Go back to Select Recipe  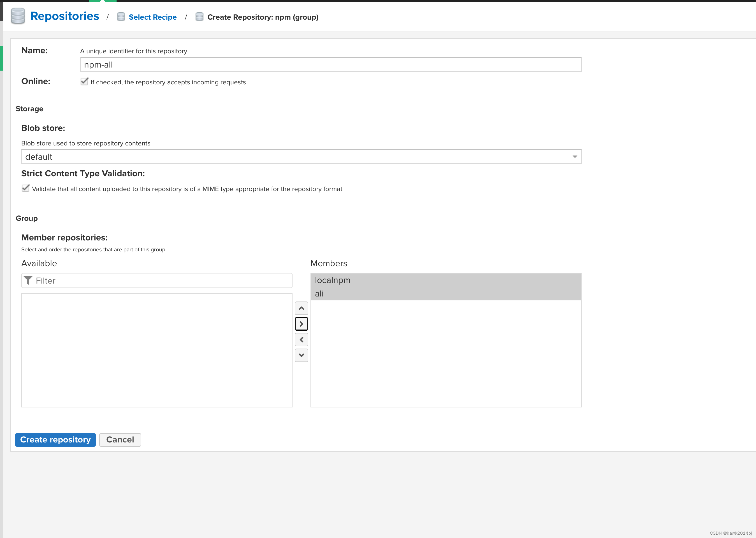[x=152, y=17]
